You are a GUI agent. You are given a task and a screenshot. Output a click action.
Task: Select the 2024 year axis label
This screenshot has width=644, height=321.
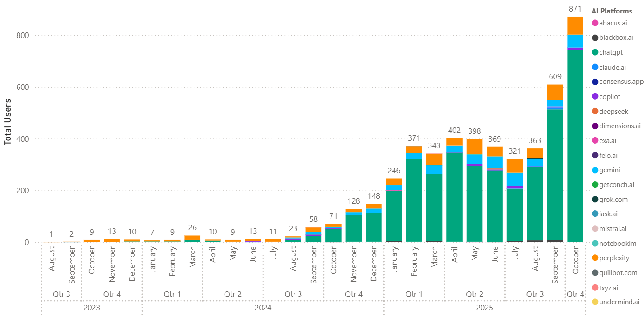[x=263, y=308]
